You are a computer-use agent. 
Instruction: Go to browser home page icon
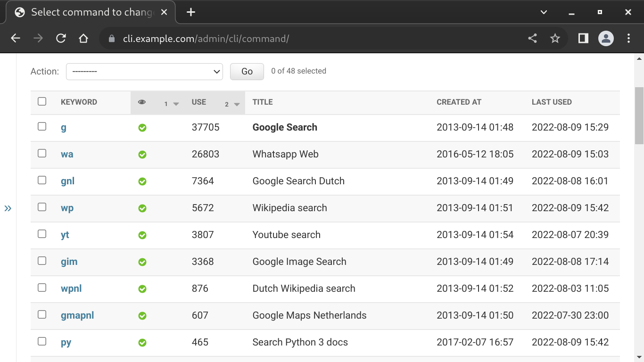[x=83, y=39]
